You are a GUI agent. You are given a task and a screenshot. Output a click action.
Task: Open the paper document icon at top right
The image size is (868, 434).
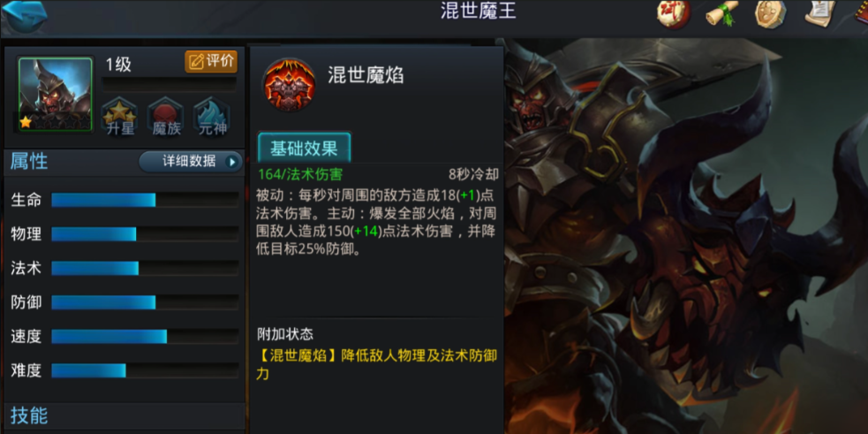820,13
